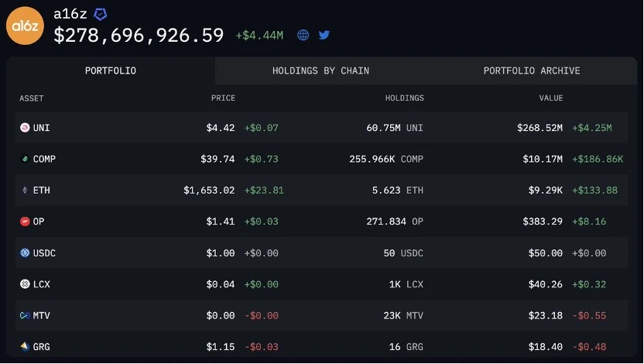
Task: Click the USDC token icon
Action: coord(25,252)
